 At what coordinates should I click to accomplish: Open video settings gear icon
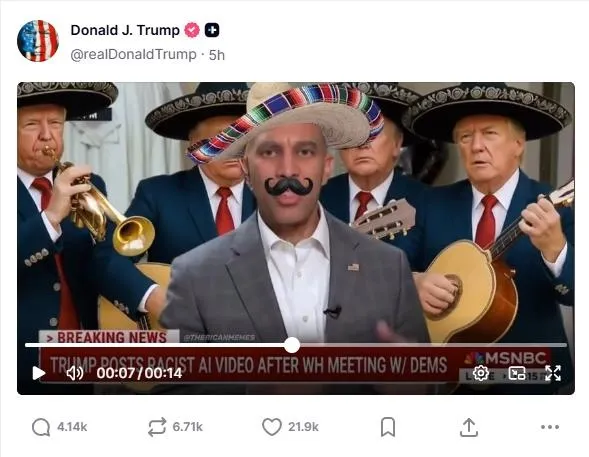(x=481, y=373)
